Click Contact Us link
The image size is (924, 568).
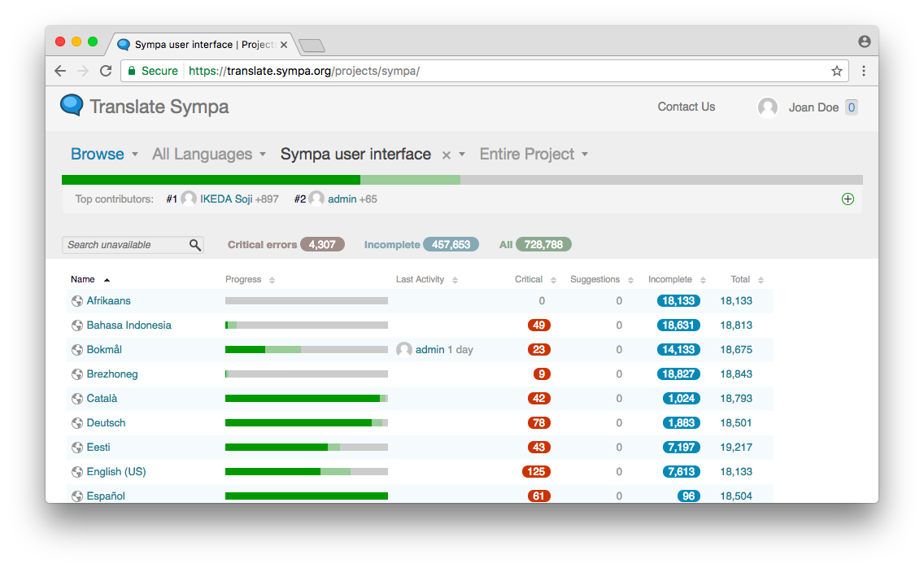686,107
